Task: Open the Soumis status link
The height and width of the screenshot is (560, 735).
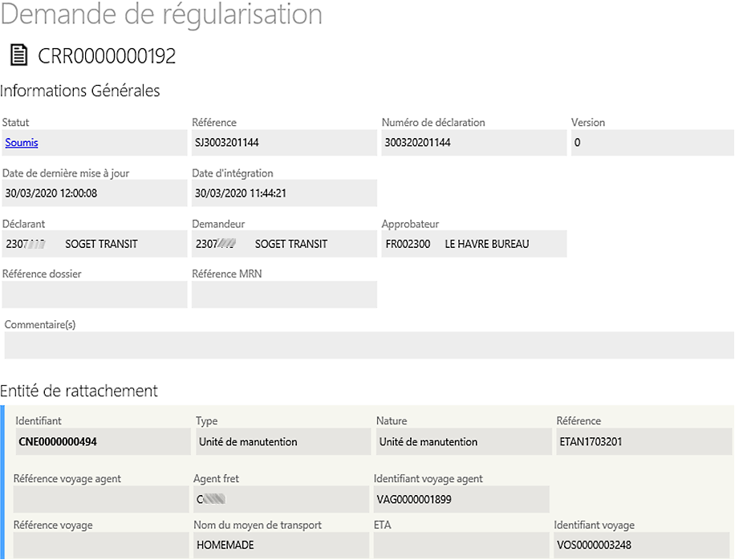Action: (x=21, y=142)
